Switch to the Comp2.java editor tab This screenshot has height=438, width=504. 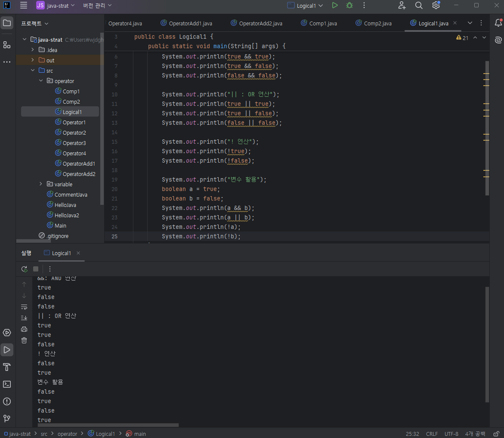pyautogui.click(x=377, y=23)
